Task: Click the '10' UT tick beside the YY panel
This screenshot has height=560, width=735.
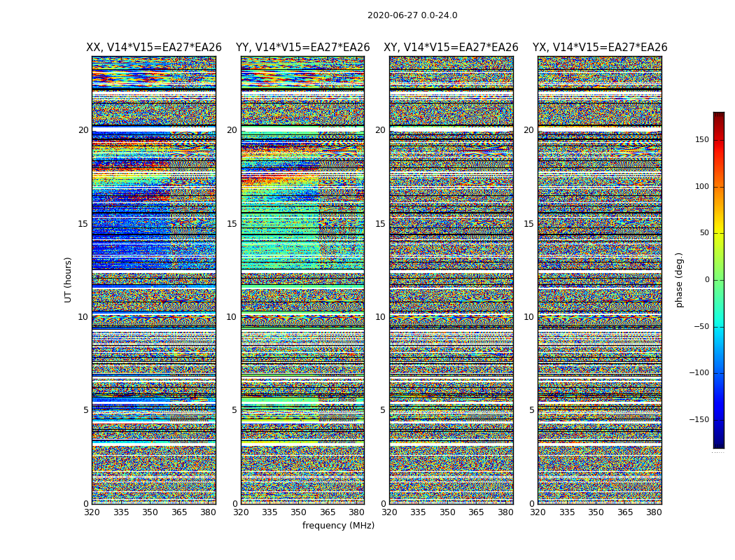Action: (232, 317)
